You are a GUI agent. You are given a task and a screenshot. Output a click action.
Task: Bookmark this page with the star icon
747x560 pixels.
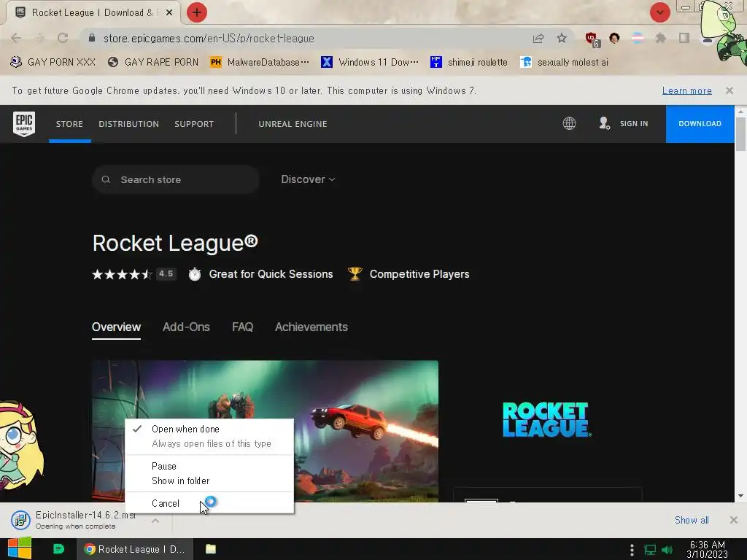[562, 38]
